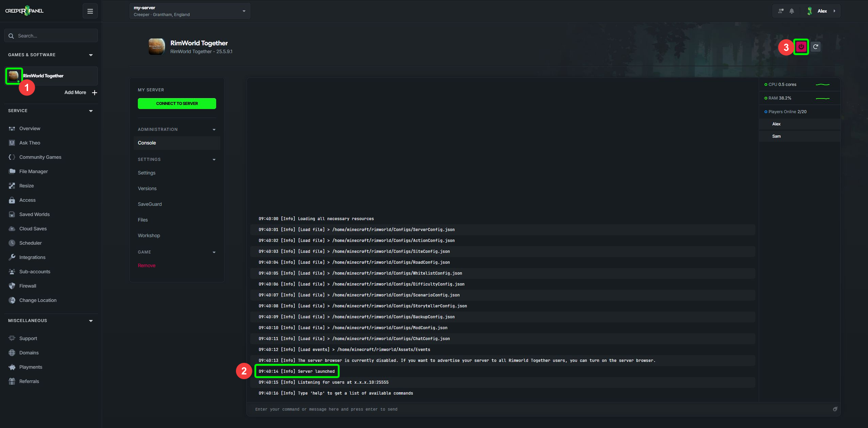Click the restart server icon
Viewport: 868px width, 428px height.
click(x=816, y=47)
